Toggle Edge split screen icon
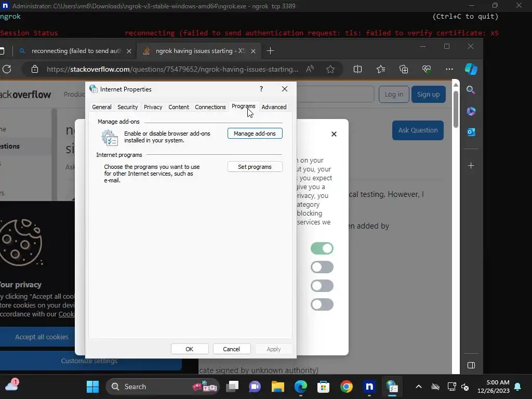Image resolution: width=532 pixels, height=399 pixels. point(357,69)
